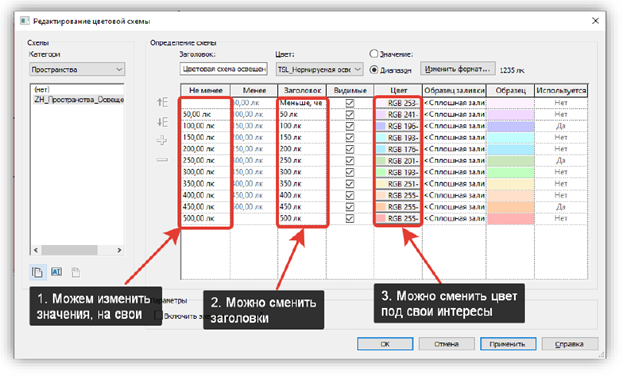Image resolution: width=624 pixels, height=378 pixels.
Task: Select the 'Диапазон' radio button
Action: [x=373, y=70]
